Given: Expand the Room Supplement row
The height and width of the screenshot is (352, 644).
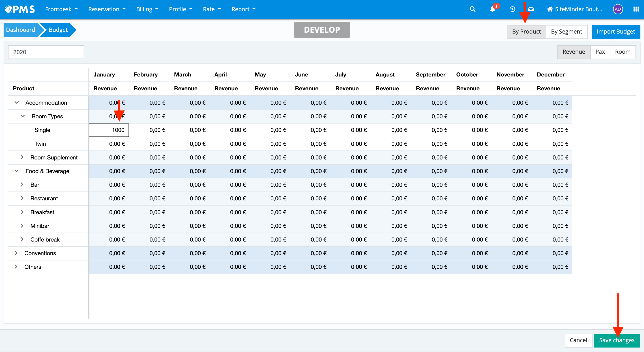Looking at the screenshot, I should pos(22,157).
